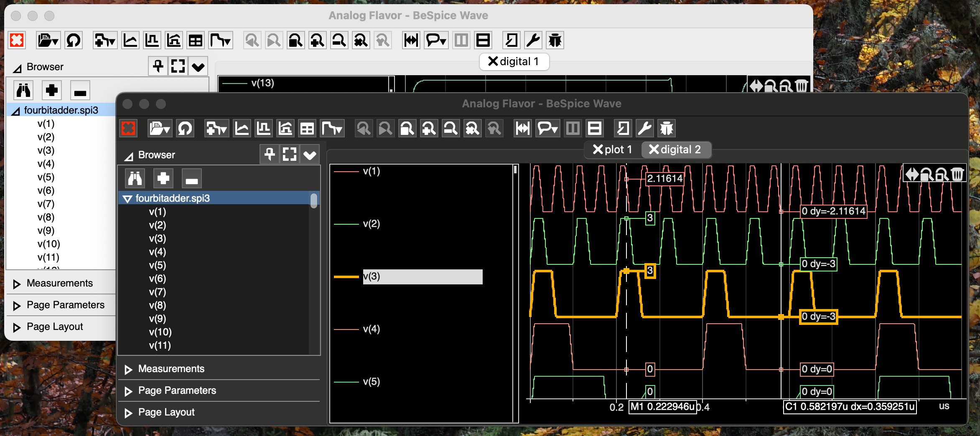Screen dimensions: 980x436
Task: Expand the Measurements section
Action: [x=171, y=369]
